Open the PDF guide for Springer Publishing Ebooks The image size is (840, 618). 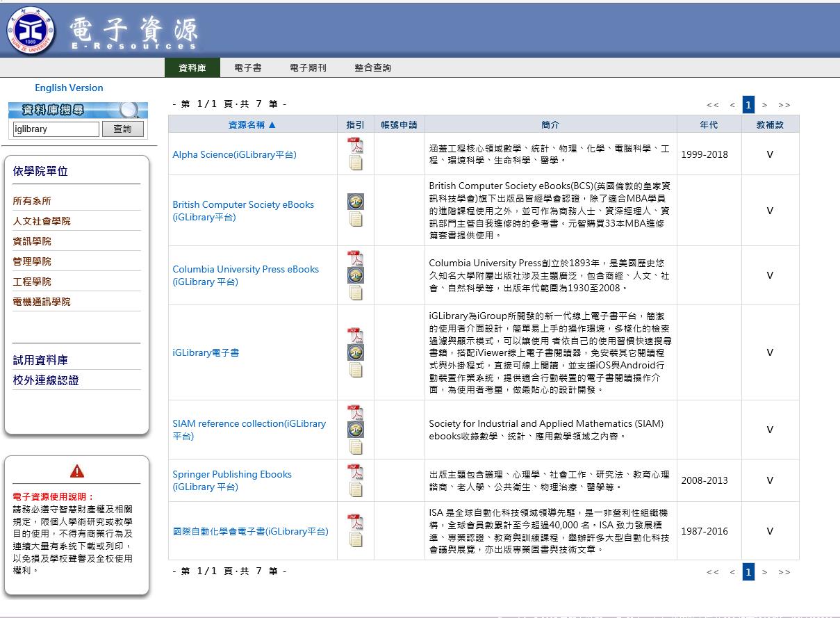click(x=356, y=472)
